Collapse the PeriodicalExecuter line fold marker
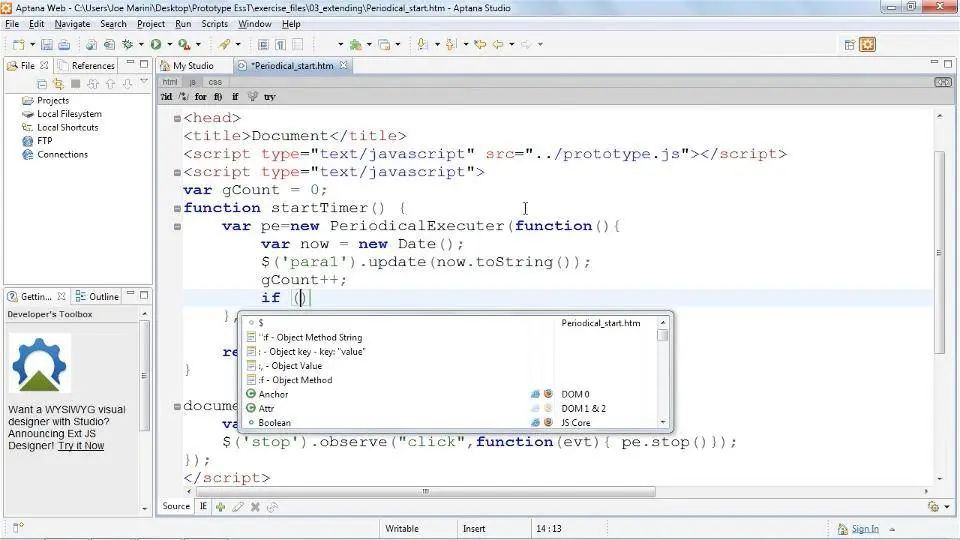 point(177,227)
